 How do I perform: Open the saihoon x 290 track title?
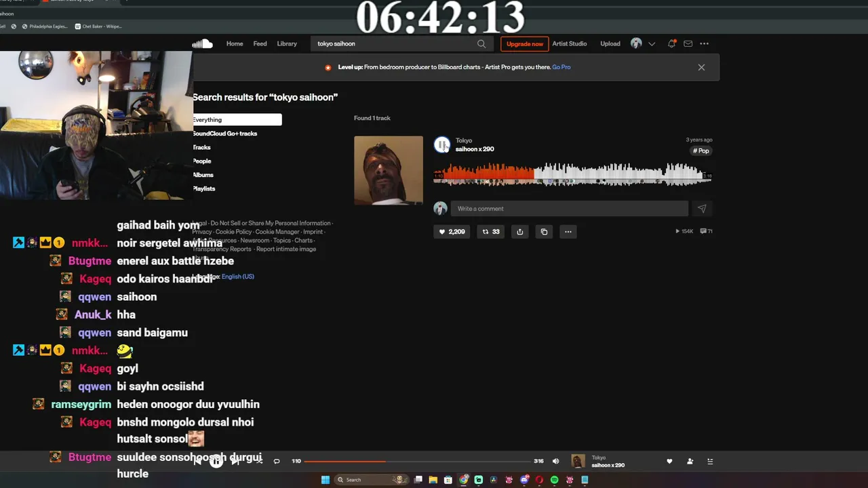click(475, 149)
